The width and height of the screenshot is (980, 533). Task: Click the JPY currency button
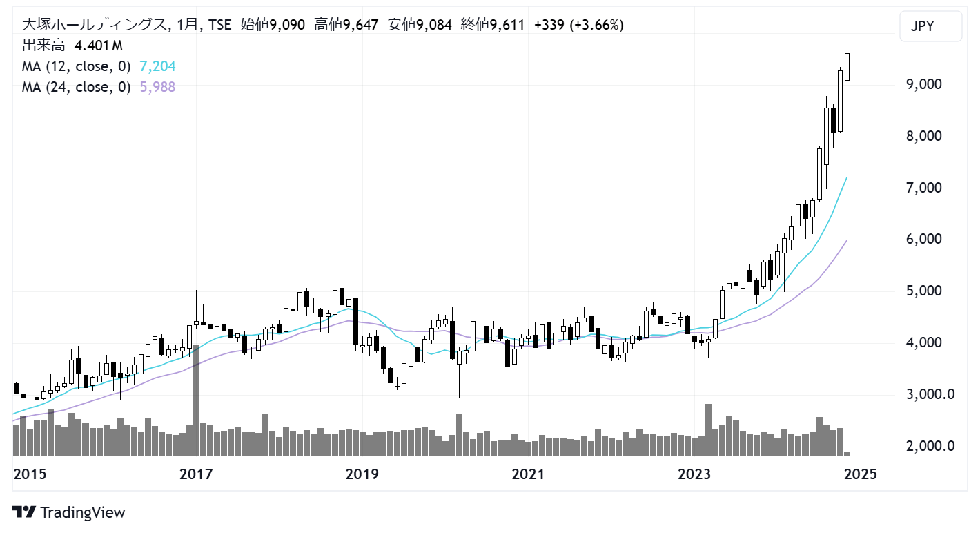point(930,26)
